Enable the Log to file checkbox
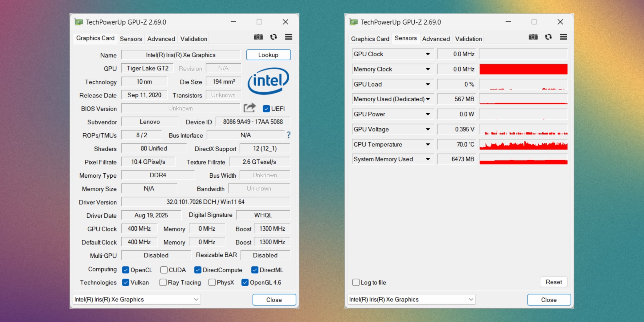The width and height of the screenshot is (644, 322). (x=356, y=282)
